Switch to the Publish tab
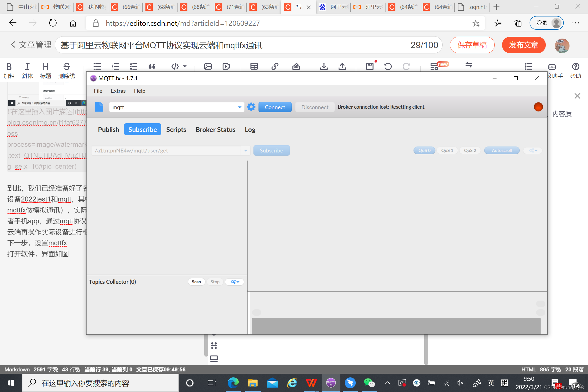The width and height of the screenshot is (588, 392). click(108, 130)
